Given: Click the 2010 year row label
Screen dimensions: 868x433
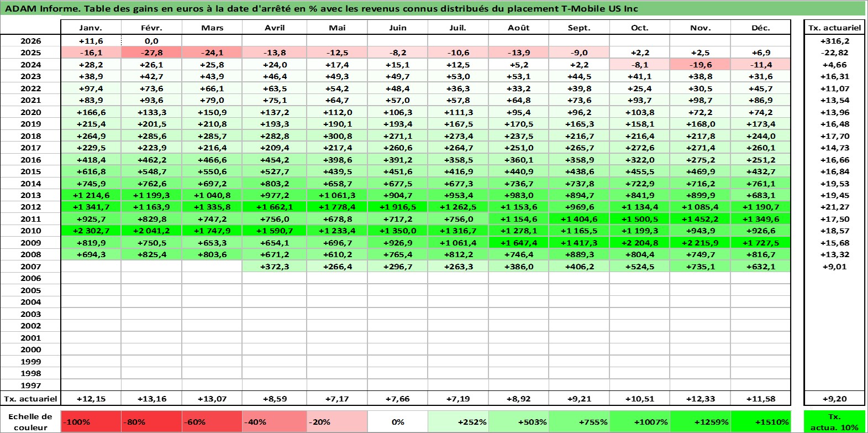Looking at the screenshot, I should point(30,231).
